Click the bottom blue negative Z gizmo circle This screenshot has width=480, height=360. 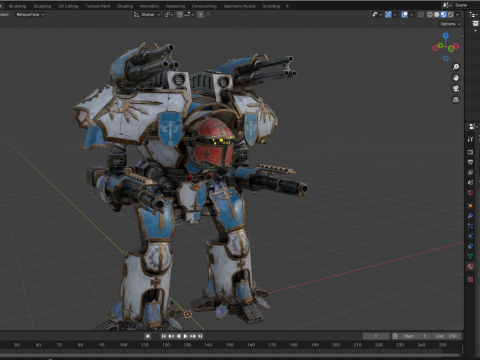tap(446, 58)
